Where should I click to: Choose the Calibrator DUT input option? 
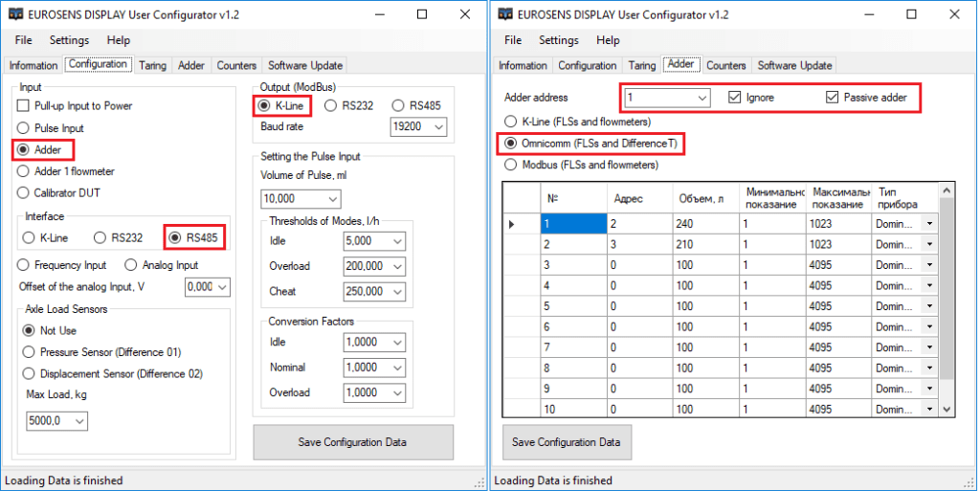(x=26, y=192)
